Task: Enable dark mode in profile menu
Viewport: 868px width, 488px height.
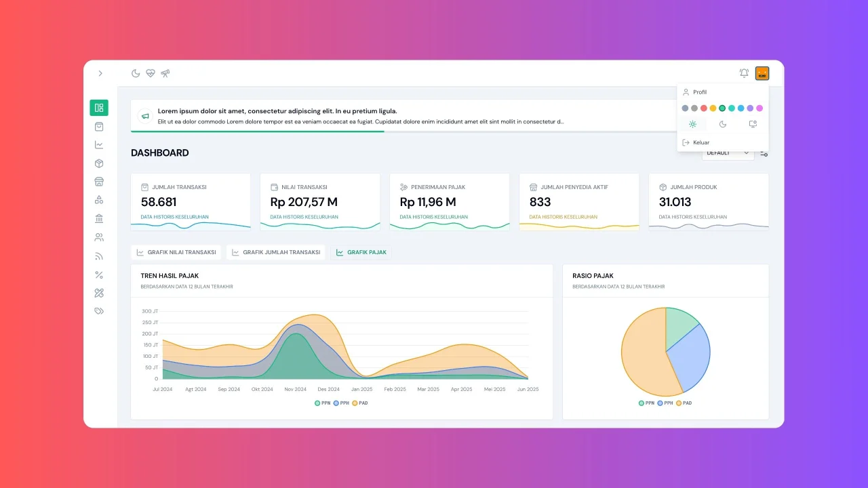Action: tap(723, 124)
